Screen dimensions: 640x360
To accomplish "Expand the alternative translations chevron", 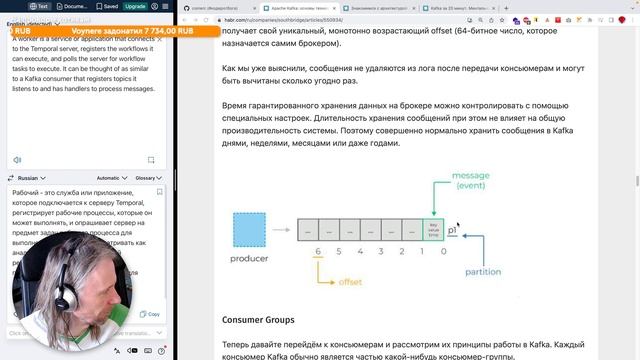I will click(159, 333).
